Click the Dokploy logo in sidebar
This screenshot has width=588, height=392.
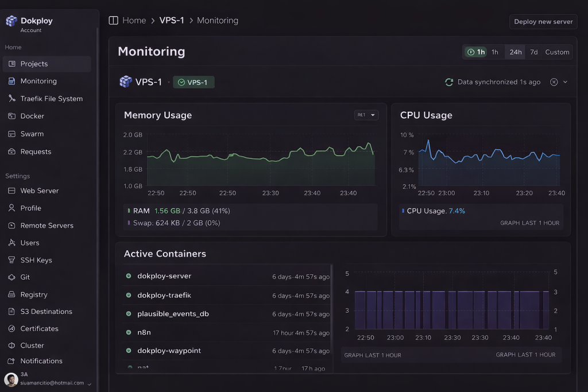(x=11, y=21)
